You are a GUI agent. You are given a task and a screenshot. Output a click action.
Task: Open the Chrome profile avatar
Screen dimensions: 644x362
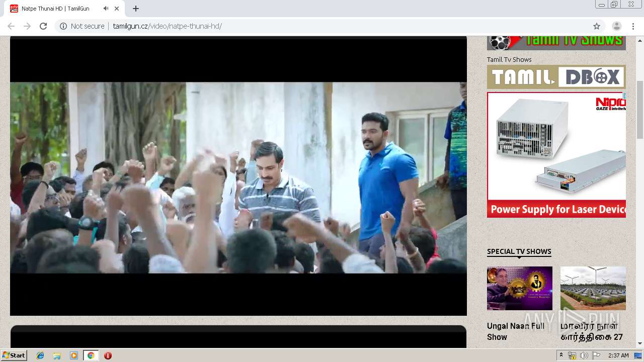tap(616, 26)
